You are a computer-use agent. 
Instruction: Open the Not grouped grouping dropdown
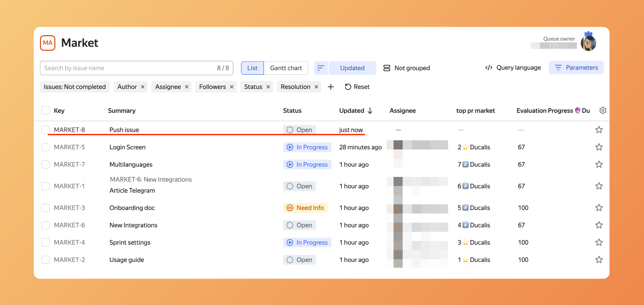[x=412, y=68]
